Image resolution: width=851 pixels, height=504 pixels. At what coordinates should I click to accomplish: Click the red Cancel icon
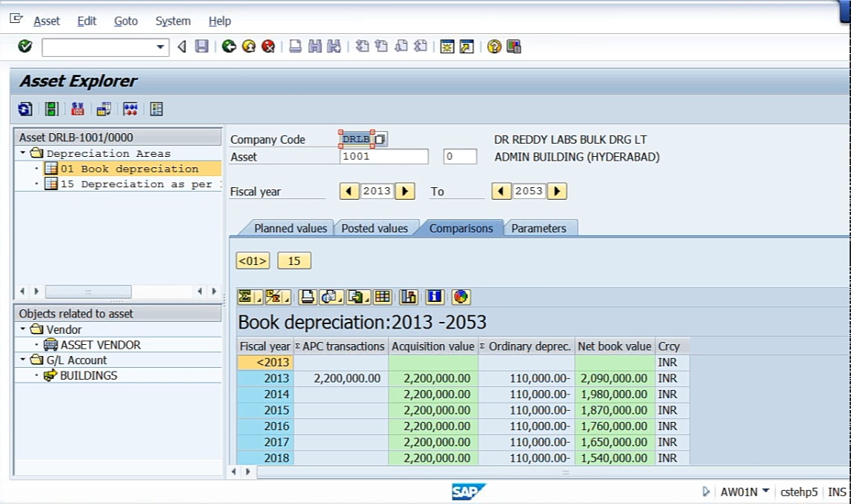point(268,47)
